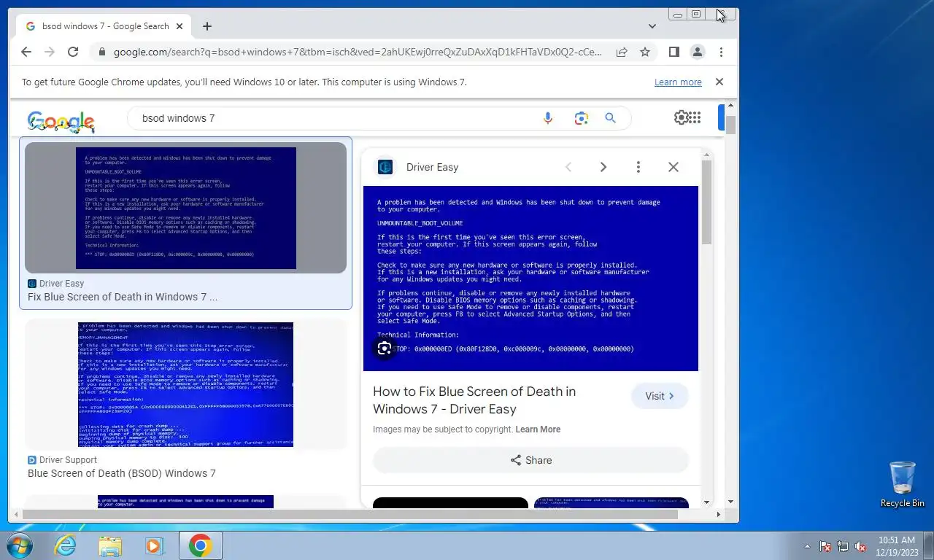Open the Google apps grid
This screenshot has height=560, width=934.
point(695,117)
